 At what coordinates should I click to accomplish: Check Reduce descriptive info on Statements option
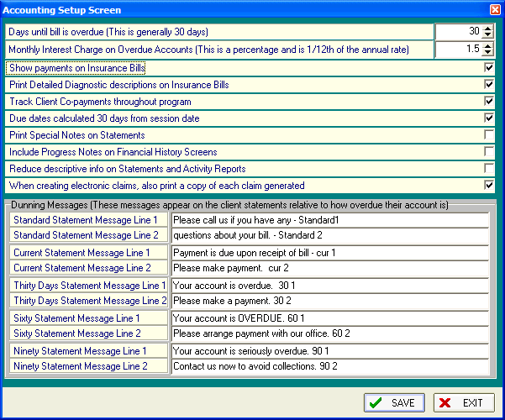pyautogui.click(x=489, y=168)
